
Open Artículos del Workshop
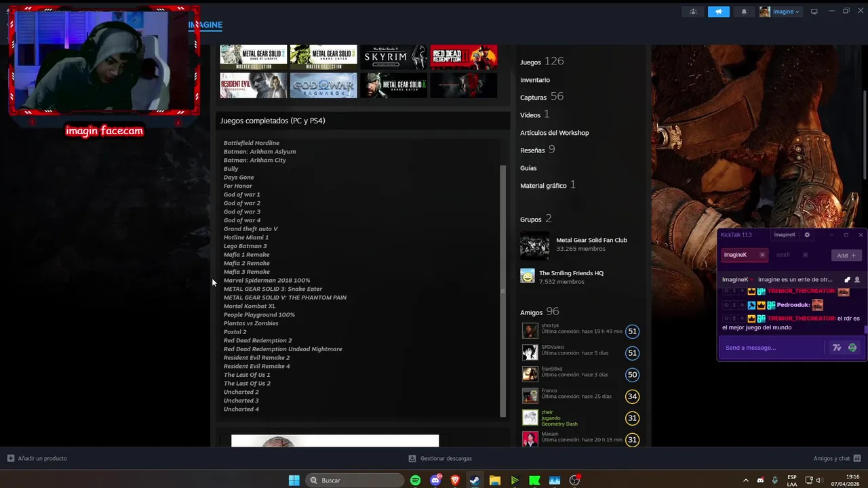554,133
